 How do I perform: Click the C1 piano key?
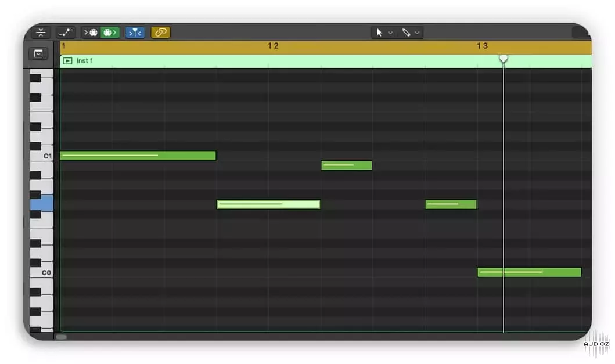point(42,156)
